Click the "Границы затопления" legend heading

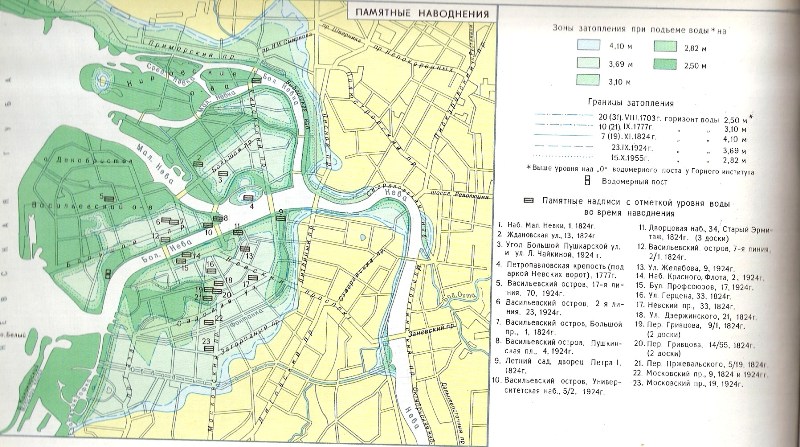pos(630,102)
